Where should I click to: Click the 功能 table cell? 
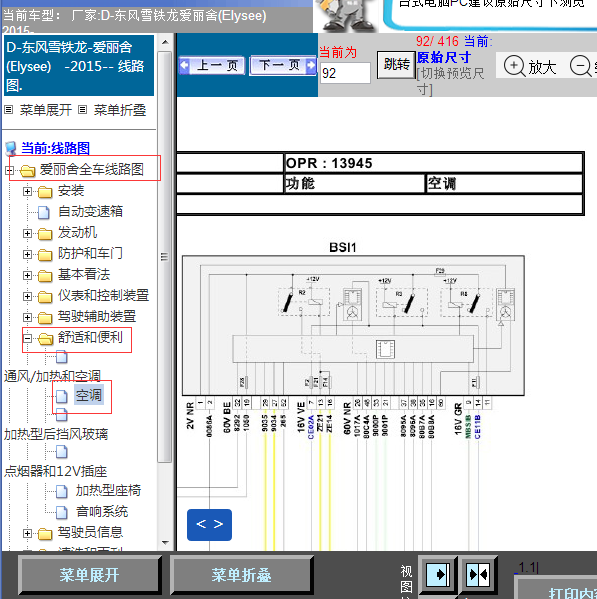(354, 184)
